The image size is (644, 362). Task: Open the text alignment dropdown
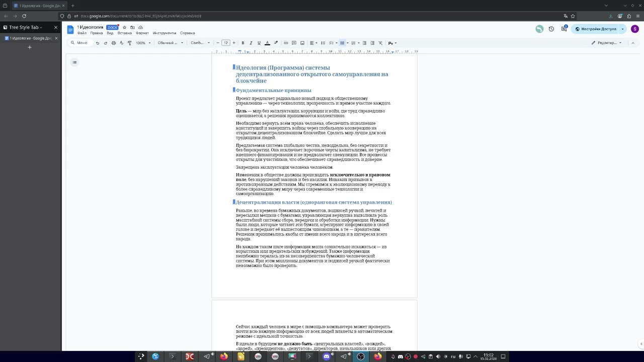click(x=313, y=43)
